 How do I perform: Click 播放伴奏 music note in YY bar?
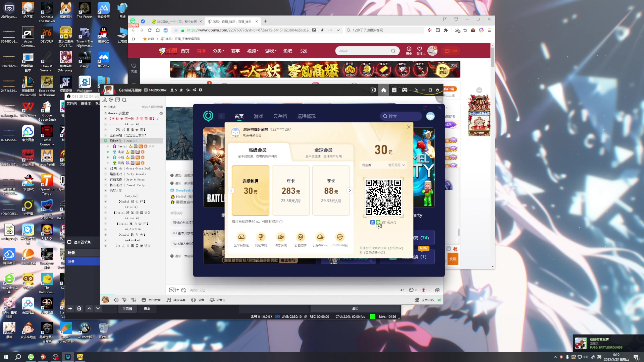click(x=176, y=300)
